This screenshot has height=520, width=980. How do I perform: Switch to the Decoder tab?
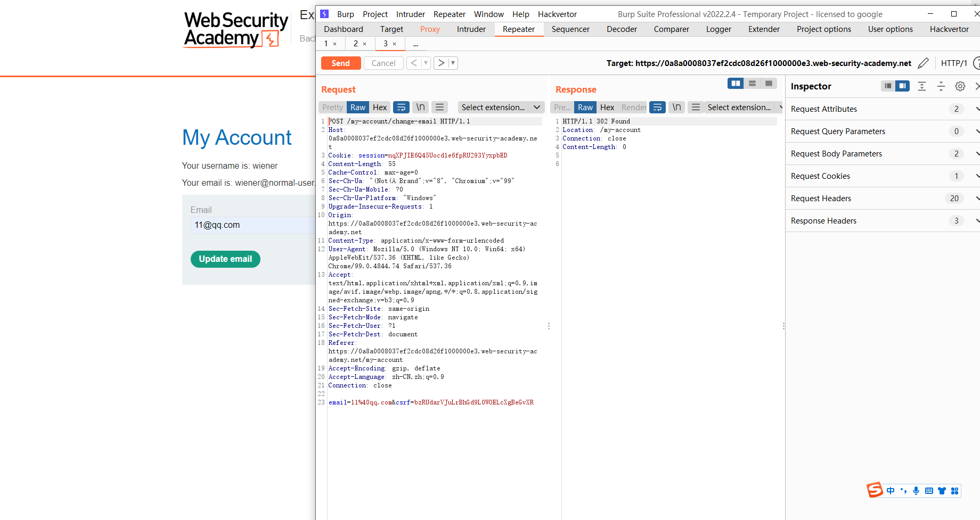pos(622,29)
